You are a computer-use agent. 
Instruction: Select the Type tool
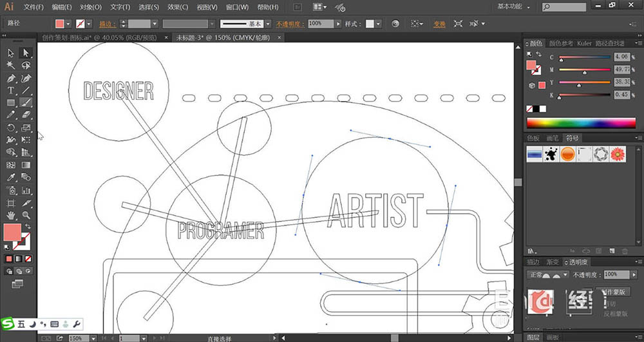11,90
